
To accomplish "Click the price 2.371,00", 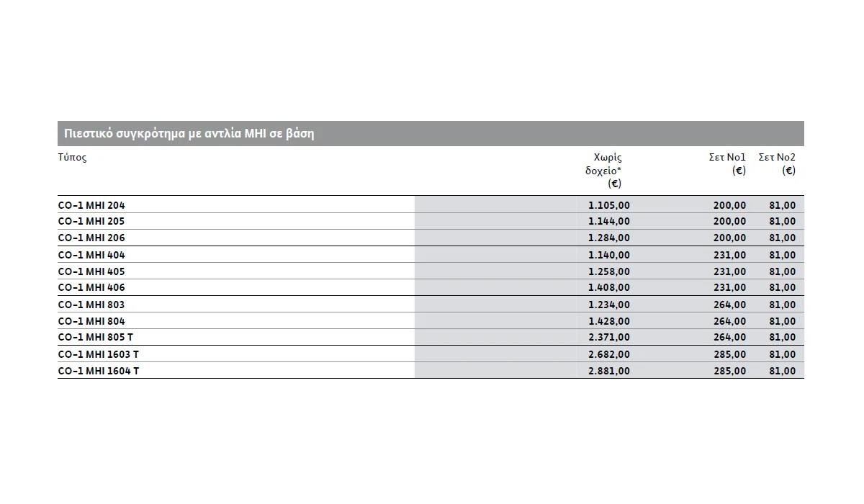I will (x=609, y=337).
